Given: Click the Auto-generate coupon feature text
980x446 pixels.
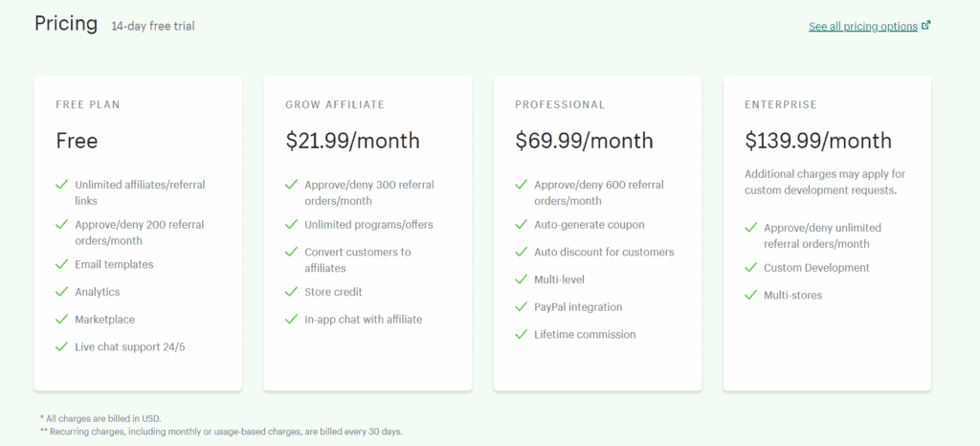Looking at the screenshot, I should coord(590,224).
